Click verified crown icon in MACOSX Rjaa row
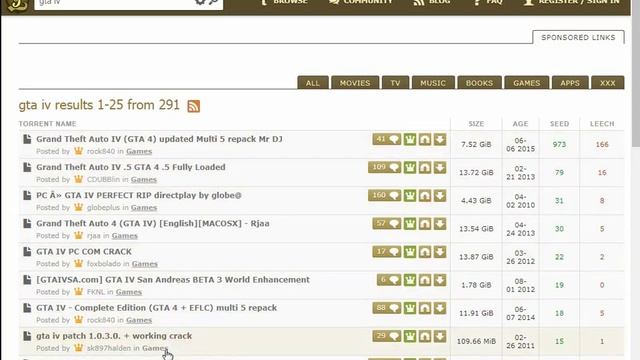This screenshot has height=360, width=640. pyautogui.click(x=410, y=224)
